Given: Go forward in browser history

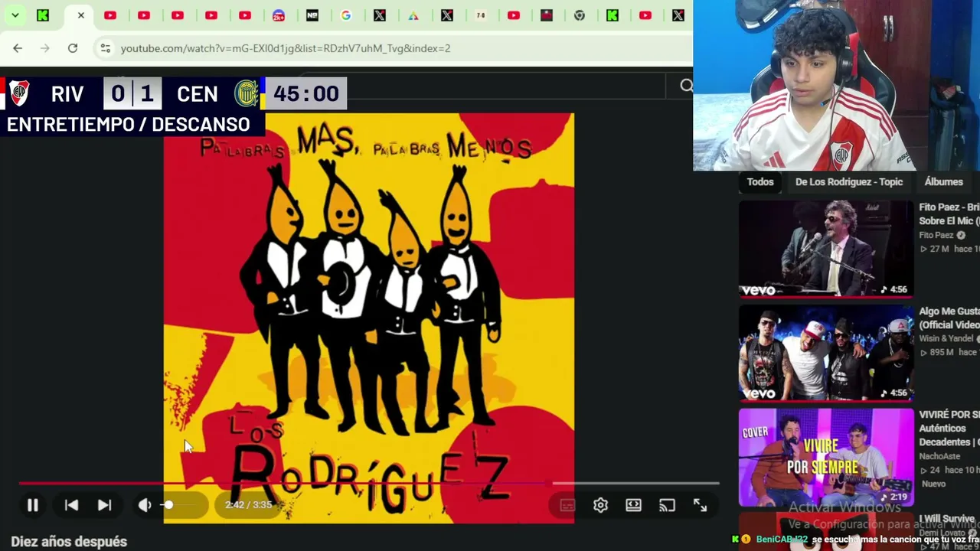Looking at the screenshot, I should pyautogui.click(x=45, y=48).
